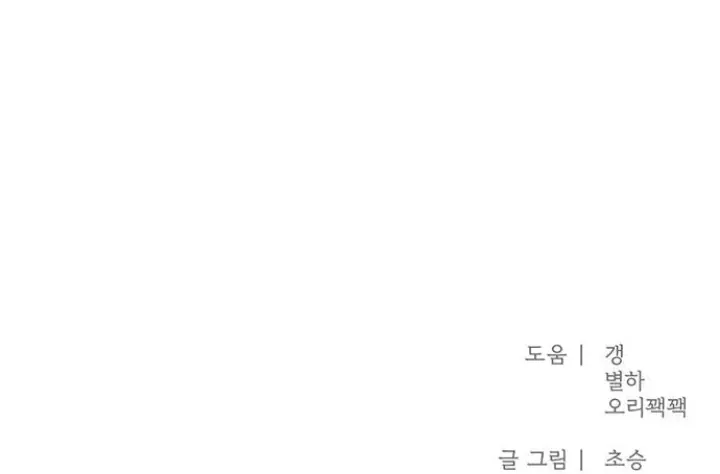Click the vertical bar beside 도움

582,355
